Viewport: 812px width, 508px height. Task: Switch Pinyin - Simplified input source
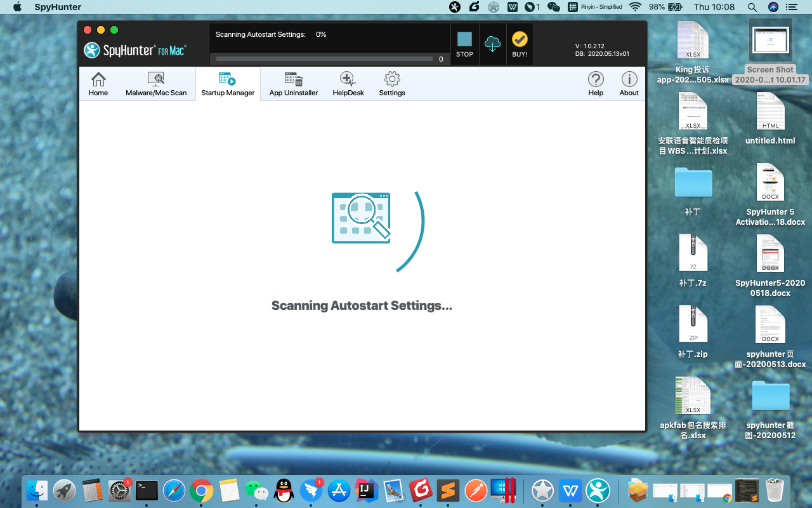point(594,7)
